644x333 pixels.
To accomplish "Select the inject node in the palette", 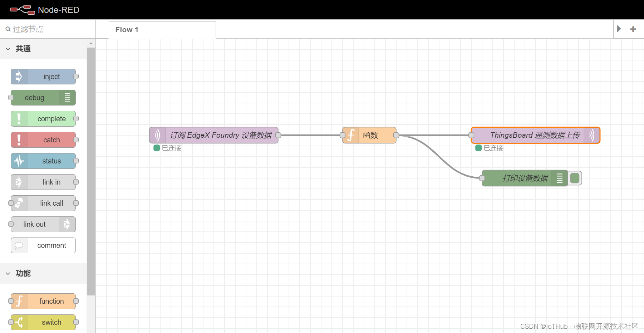I will [43, 77].
